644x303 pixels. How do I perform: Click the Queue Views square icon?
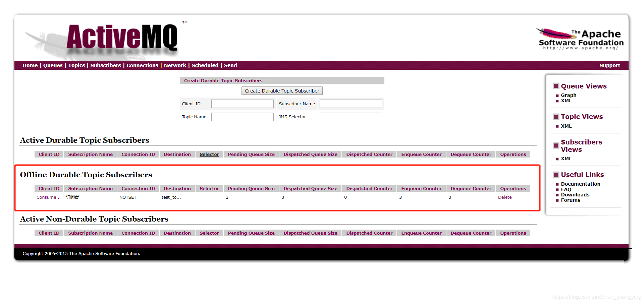556,86
